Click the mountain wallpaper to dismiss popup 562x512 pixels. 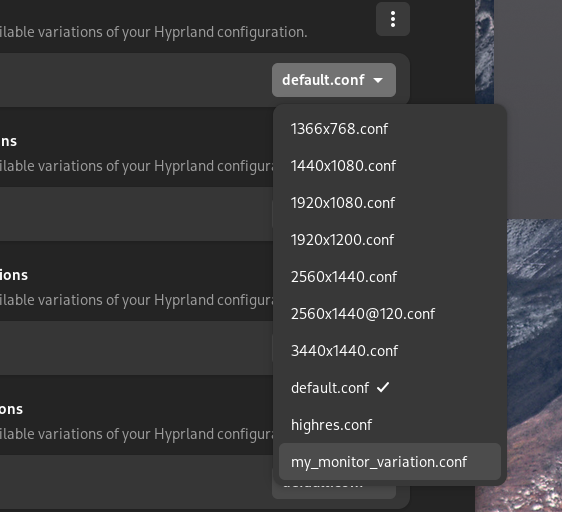534,359
